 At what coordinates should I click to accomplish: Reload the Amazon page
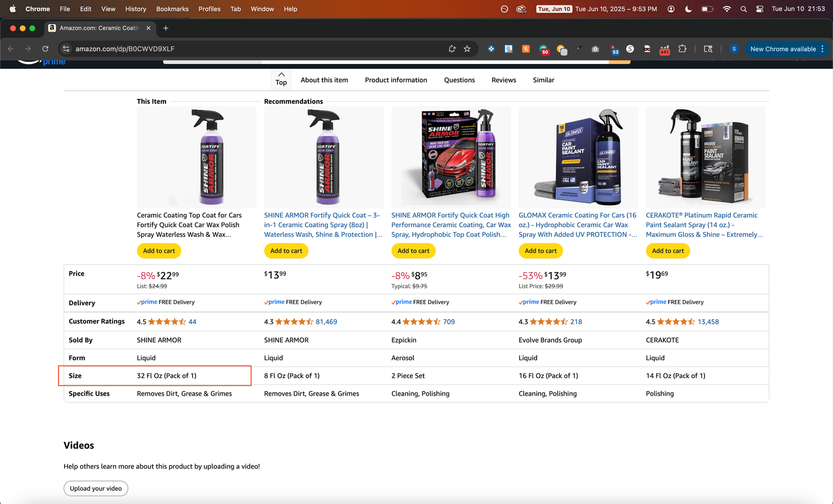pyautogui.click(x=45, y=49)
